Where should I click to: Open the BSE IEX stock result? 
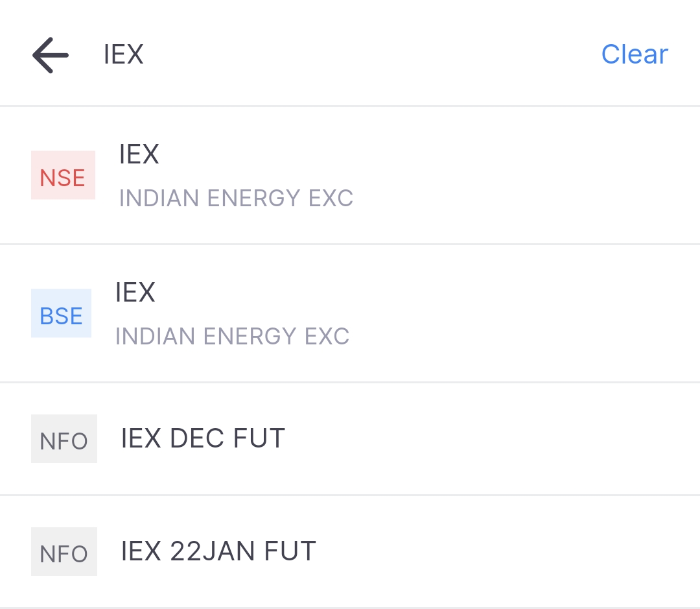[350, 314]
